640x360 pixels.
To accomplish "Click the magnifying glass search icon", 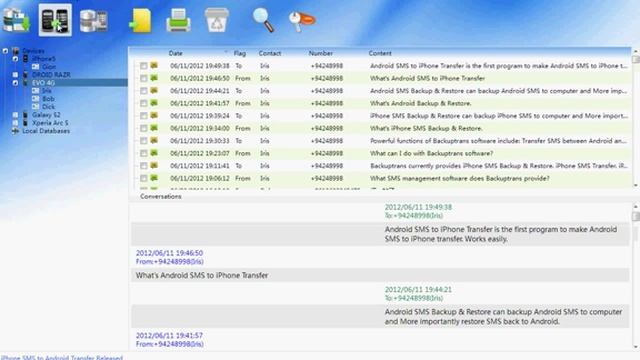I will (263, 20).
